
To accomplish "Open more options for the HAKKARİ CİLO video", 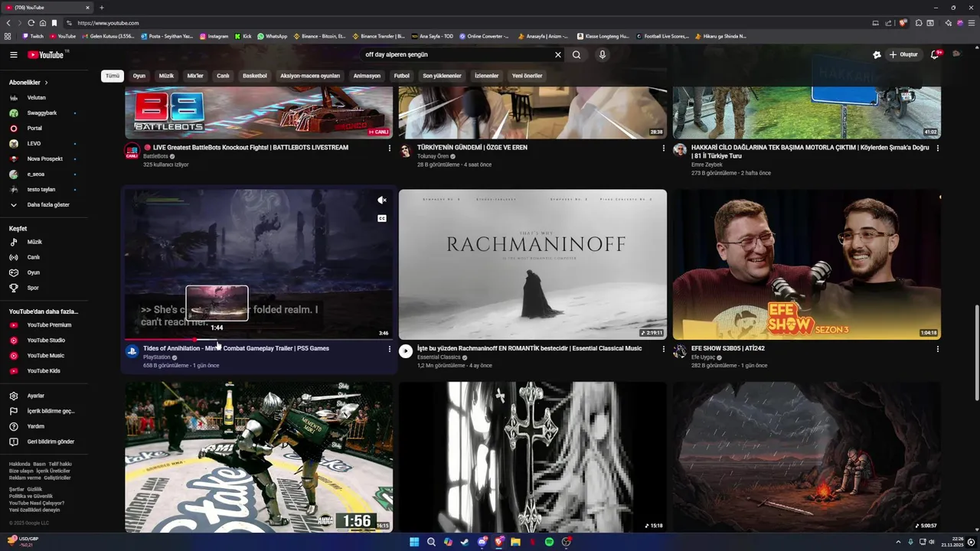I will [x=937, y=148].
